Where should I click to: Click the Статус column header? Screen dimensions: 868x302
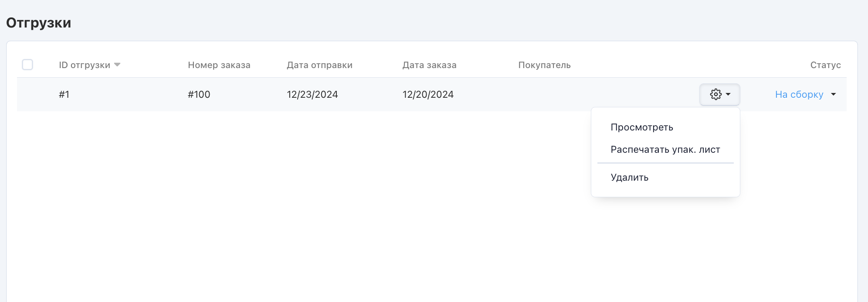tap(825, 65)
